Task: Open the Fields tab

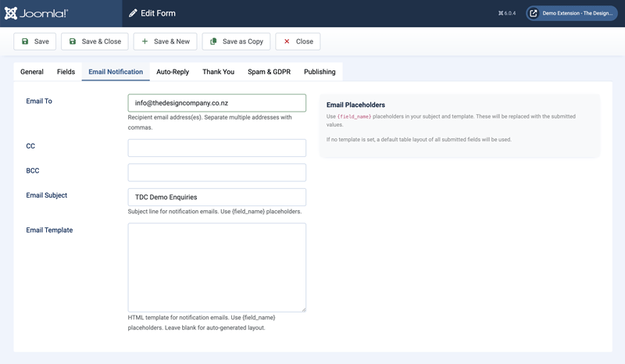Action: click(x=66, y=72)
